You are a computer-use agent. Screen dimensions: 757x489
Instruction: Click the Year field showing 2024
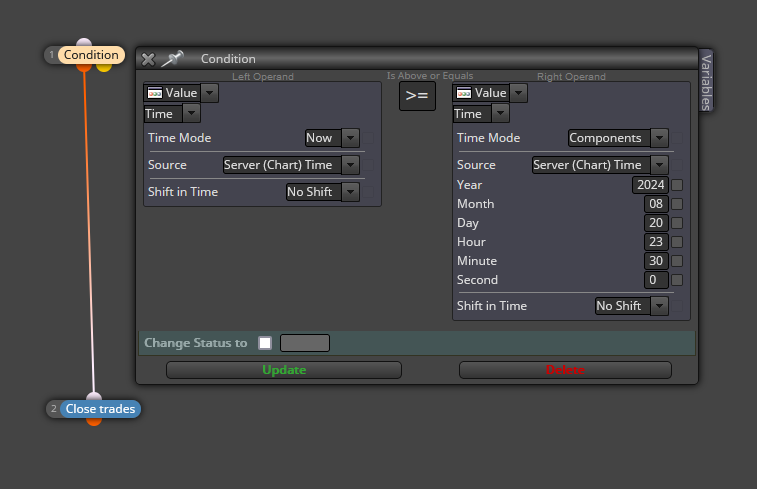(x=650, y=185)
